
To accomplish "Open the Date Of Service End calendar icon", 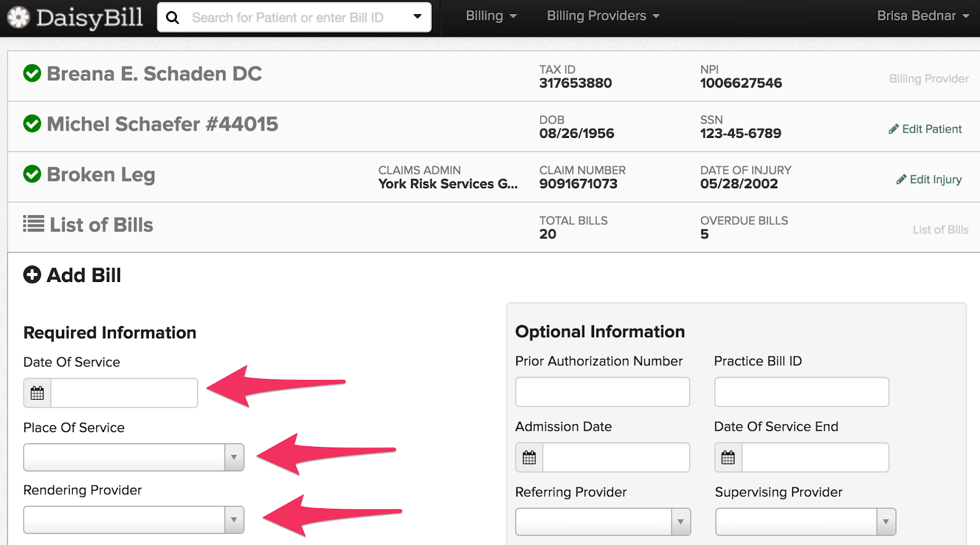I will 728,457.
